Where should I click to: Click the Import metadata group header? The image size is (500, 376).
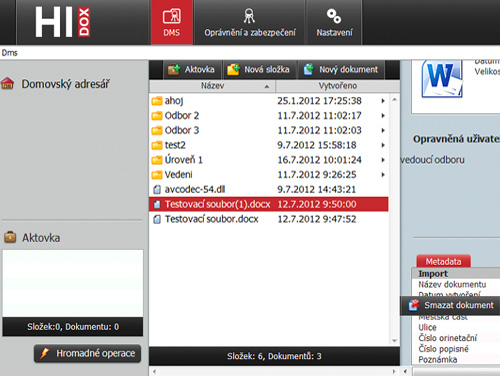(456, 274)
